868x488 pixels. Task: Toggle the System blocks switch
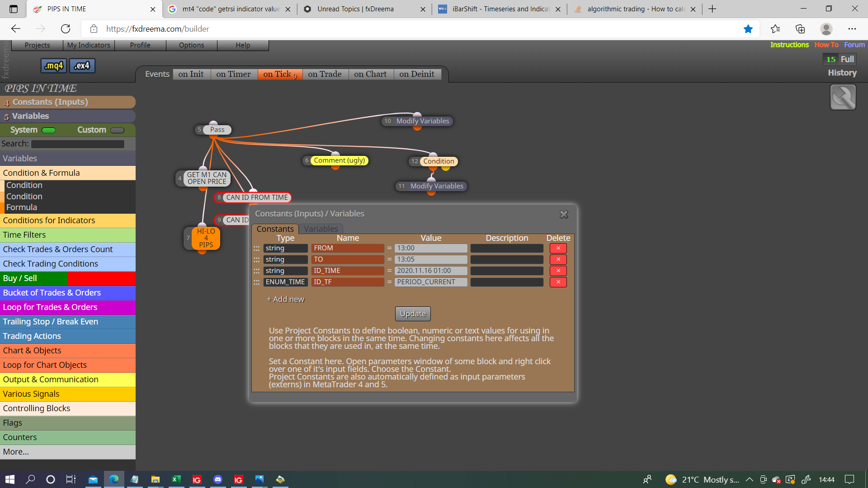(x=48, y=131)
